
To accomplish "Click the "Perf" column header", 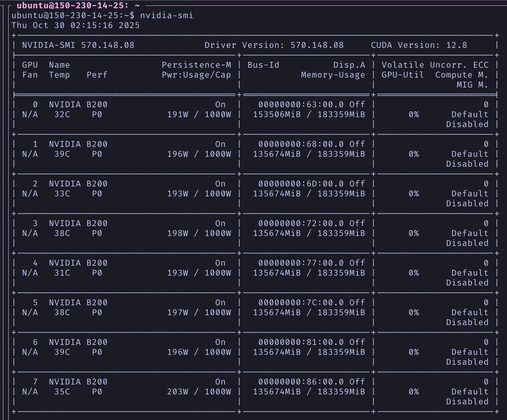I will [97, 75].
